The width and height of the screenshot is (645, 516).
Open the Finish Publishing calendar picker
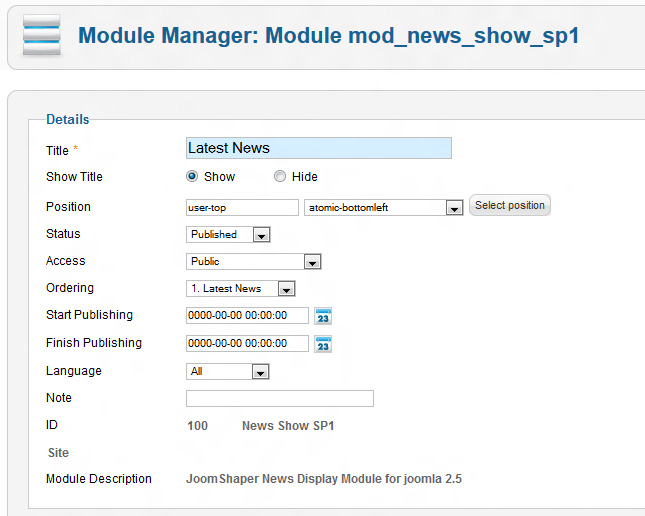click(x=323, y=344)
